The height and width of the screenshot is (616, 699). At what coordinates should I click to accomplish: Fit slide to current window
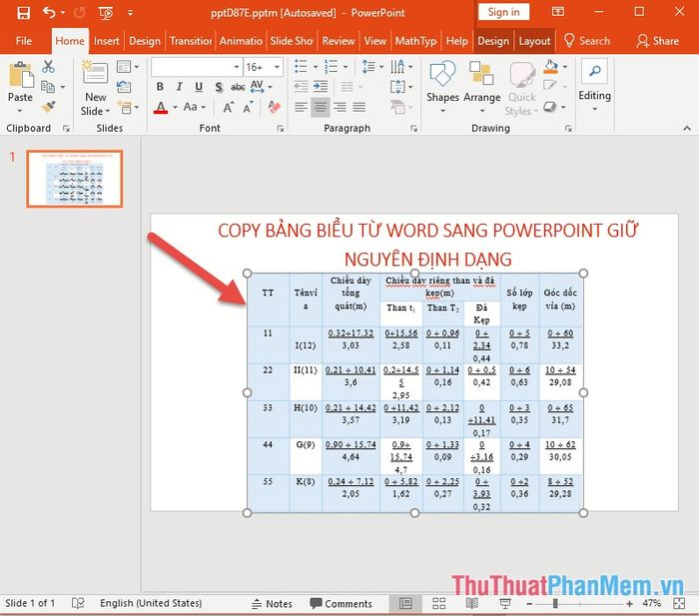[679, 603]
